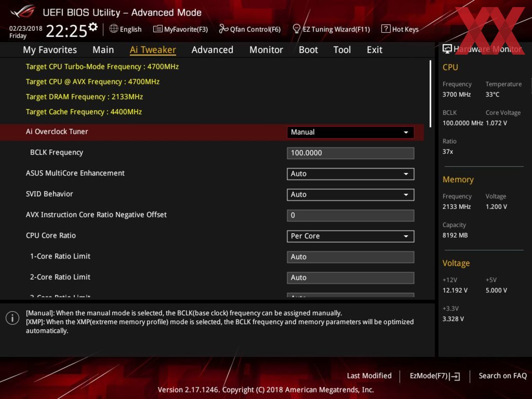Click the settings gear next to the clock
This screenshot has width=532, height=399.
pos(93,27)
